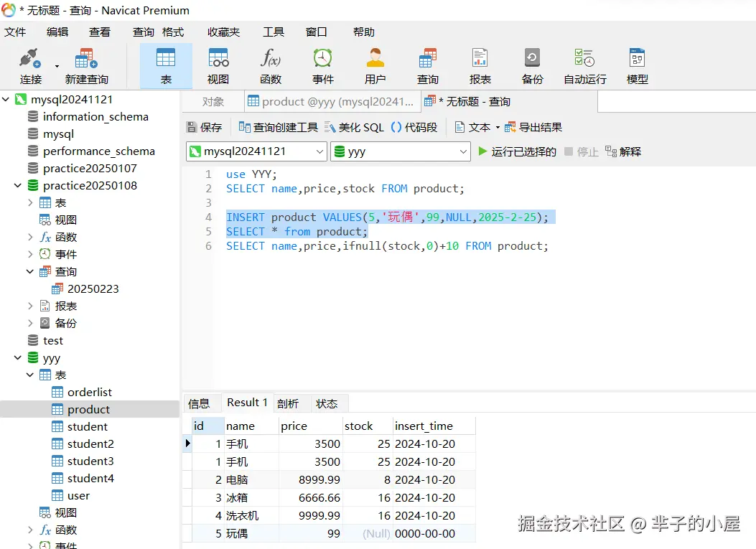The height and width of the screenshot is (549, 756).
Task: Click the 函数 (Function) toolbar icon
Action: pyautogui.click(x=271, y=67)
